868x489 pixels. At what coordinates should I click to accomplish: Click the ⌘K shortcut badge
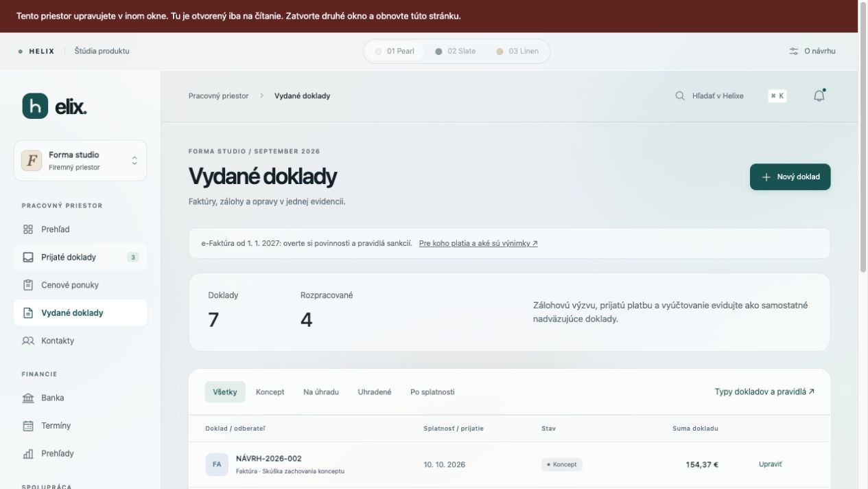pyautogui.click(x=777, y=96)
